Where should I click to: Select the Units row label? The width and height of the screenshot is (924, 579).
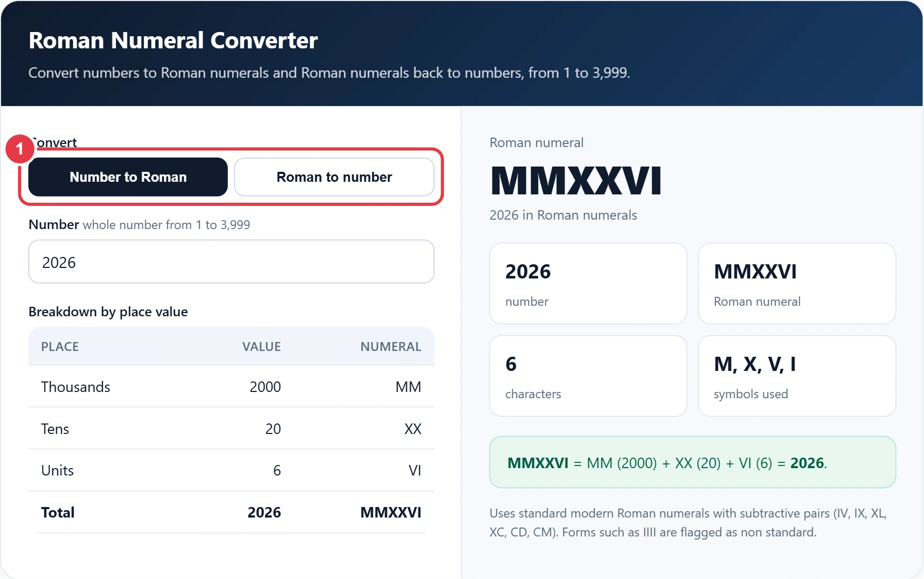tap(57, 470)
